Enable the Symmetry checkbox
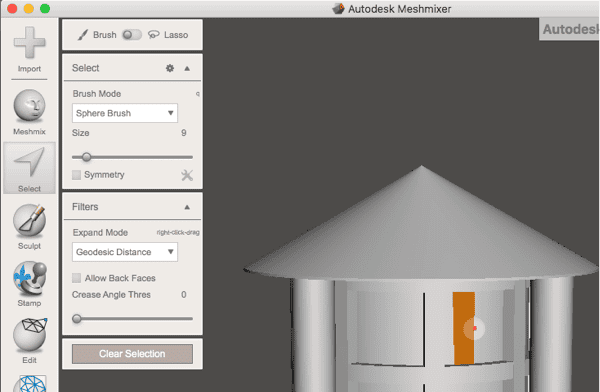The height and width of the screenshot is (392, 600). pyautogui.click(x=77, y=175)
